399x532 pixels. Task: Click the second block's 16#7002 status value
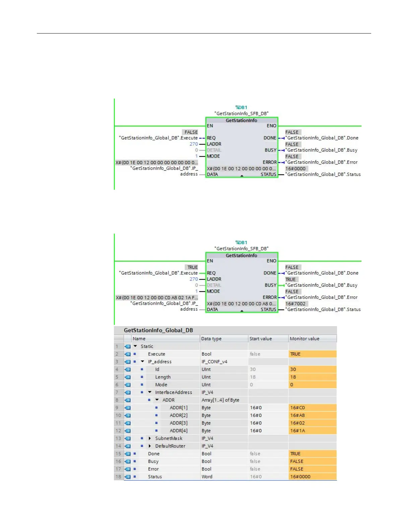coord(295,304)
